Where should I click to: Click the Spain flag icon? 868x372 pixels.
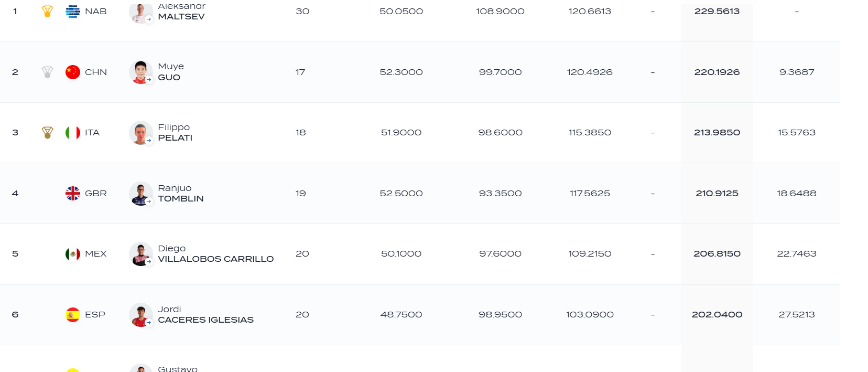coord(73,315)
